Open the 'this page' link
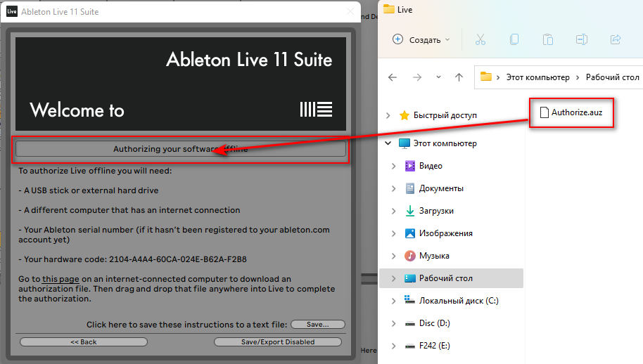 tap(61, 279)
